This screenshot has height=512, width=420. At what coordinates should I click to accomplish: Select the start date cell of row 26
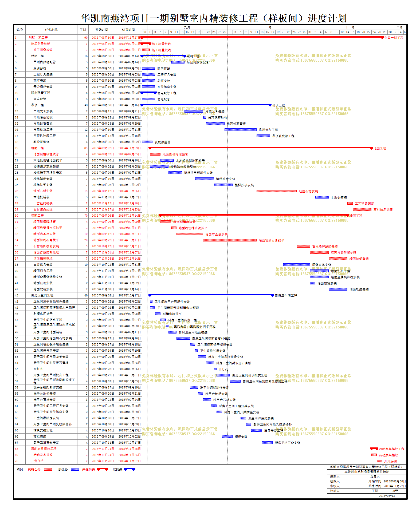(102, 191)
